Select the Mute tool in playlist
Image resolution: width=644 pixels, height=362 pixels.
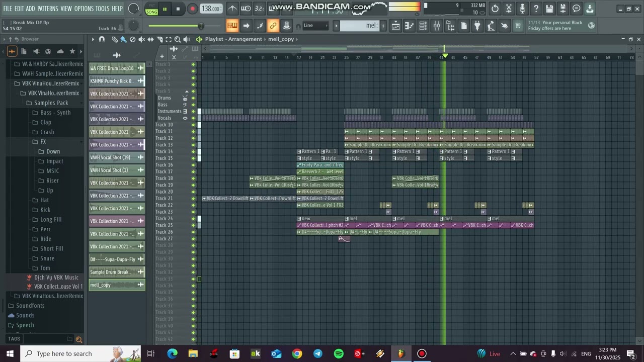pos(141,39)
